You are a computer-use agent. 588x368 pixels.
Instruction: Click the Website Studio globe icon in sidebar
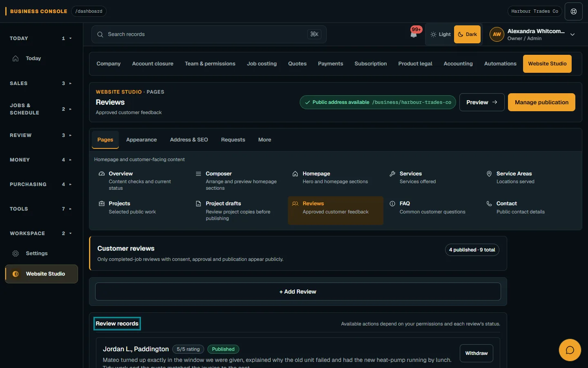coord(16,274)
